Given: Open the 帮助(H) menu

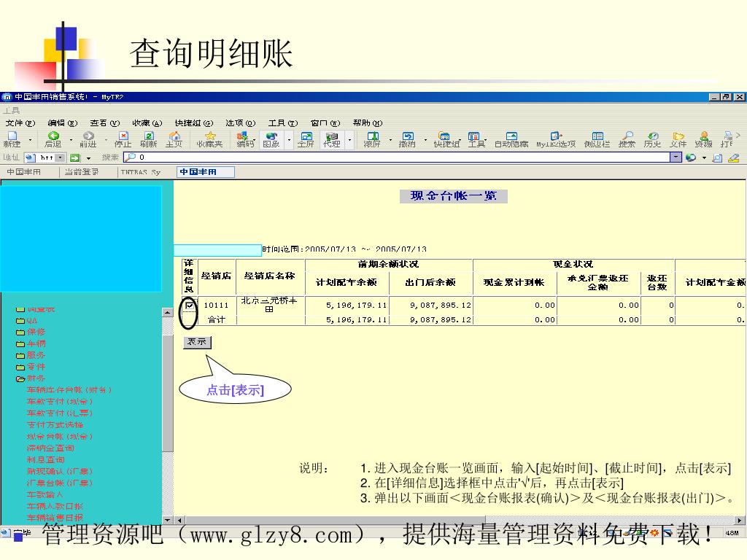Looking at the screenshot, I should (368, 122).
